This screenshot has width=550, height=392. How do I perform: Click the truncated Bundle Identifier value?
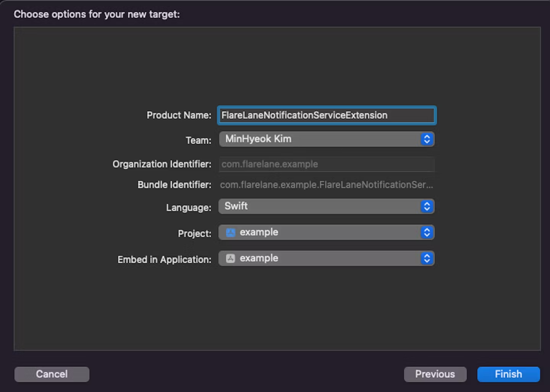pyautogui.click(x=326, y=185)
